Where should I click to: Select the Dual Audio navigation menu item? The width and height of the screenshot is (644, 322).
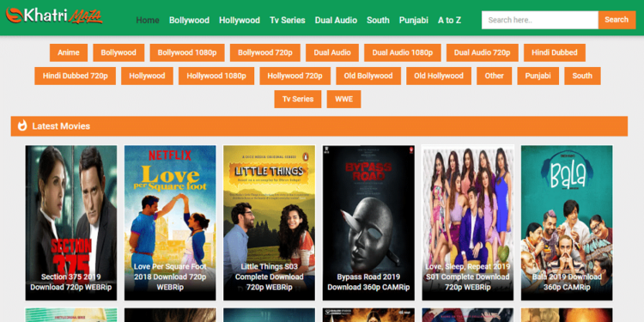point(336,20)
